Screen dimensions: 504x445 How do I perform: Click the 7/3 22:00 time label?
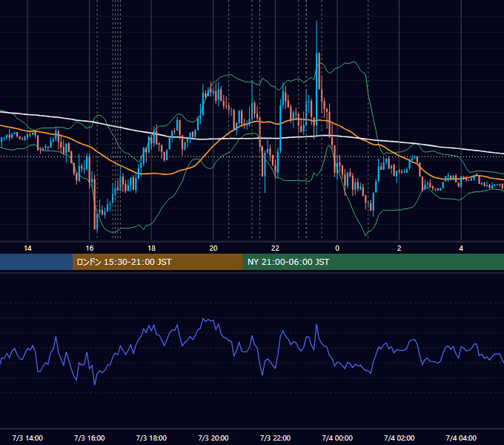pos(275,438)
